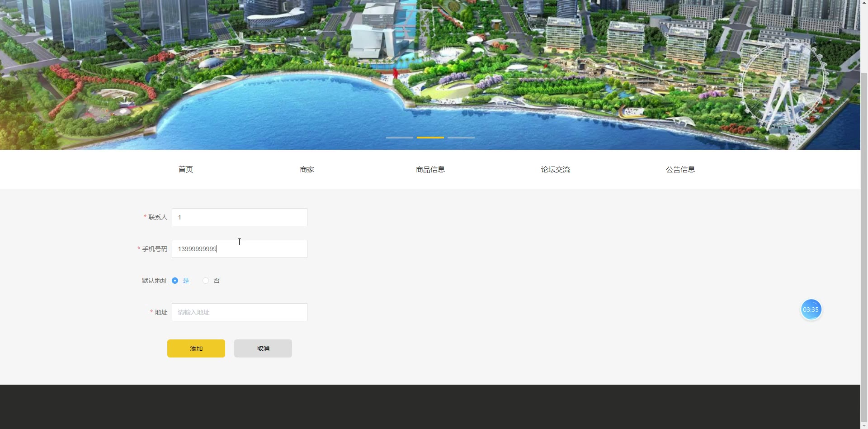Open the 首页 navigation item
This screenshot has height=429, width=868.
185,169
